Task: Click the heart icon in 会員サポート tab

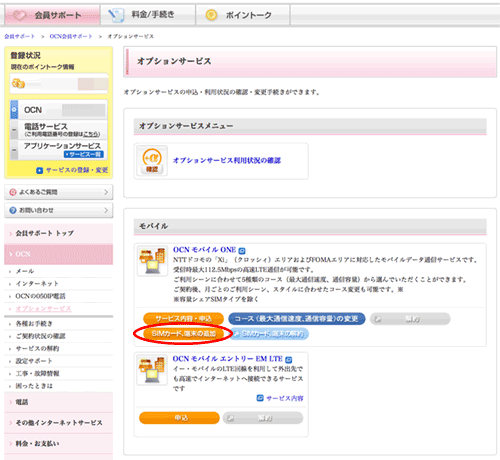Action: [20, 15]
